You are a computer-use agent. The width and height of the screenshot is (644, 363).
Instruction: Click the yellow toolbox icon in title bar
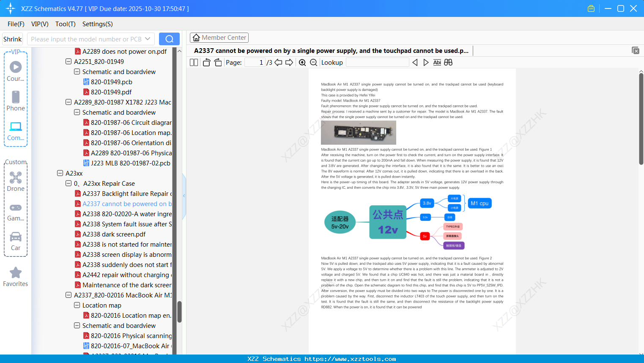(591, 8)
